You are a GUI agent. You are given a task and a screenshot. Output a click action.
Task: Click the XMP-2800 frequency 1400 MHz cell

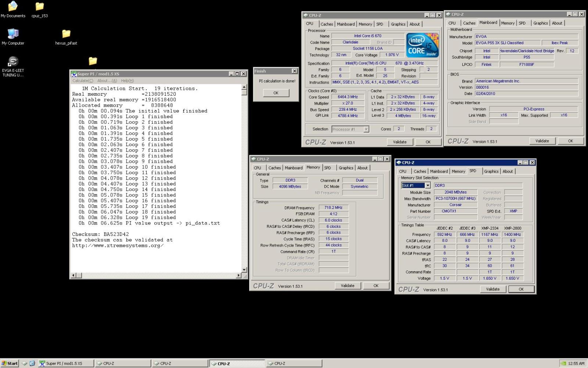tap(512, 234)
